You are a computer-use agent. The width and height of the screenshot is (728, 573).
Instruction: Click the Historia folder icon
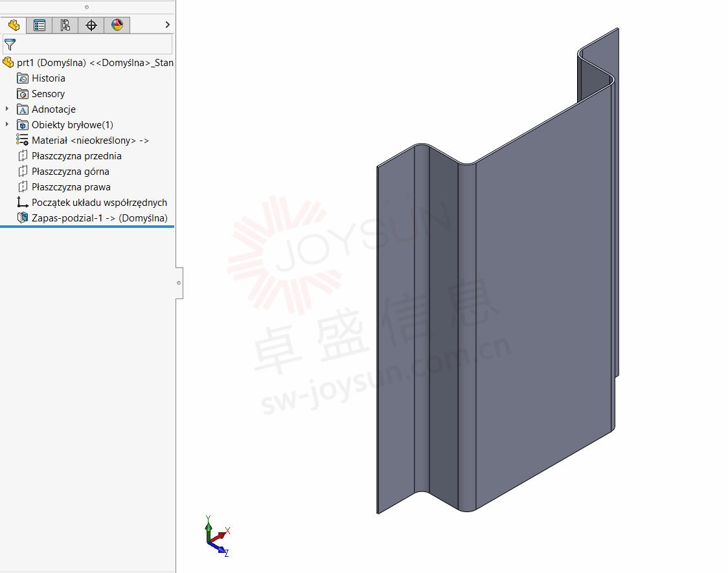(22, 78)
